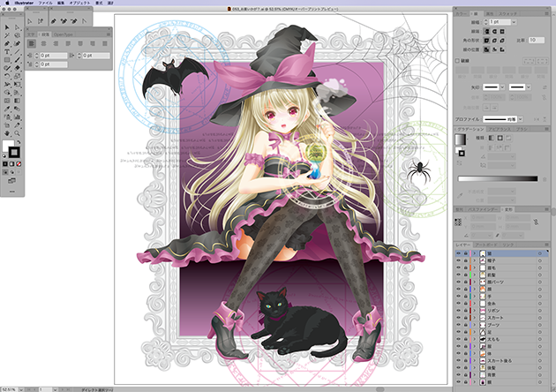The image size is (556, 392).
Task: Choose the round cap stroke option
Action: tap(494, 32)
